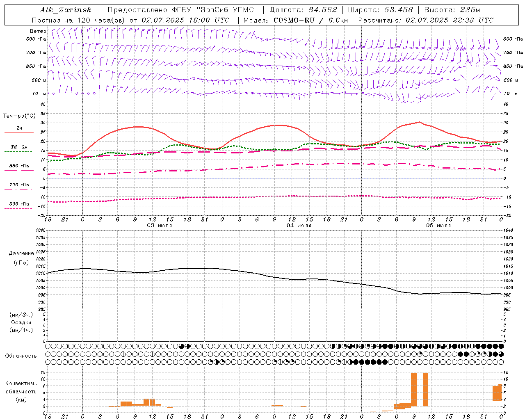This screenshot has height=420, width=525.
Task: Click the 'Долгота: 84.562' value
Action: tap(303, 10)
